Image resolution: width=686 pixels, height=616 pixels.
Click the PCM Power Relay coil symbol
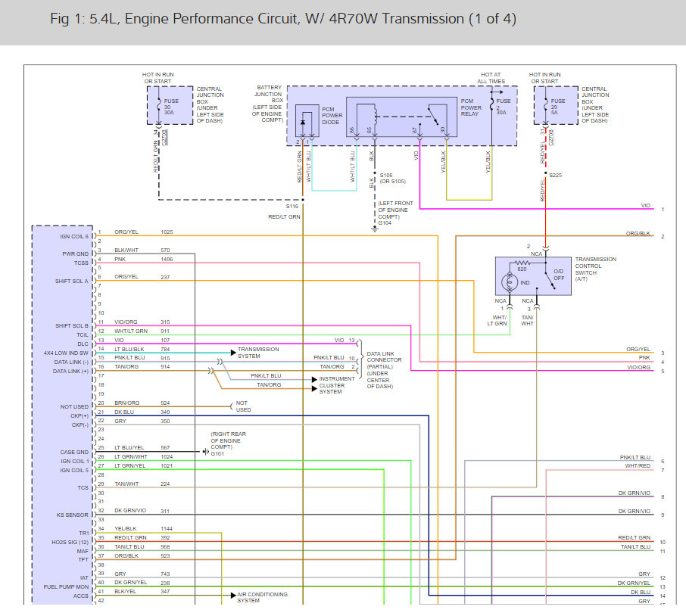tap(376, 116)
